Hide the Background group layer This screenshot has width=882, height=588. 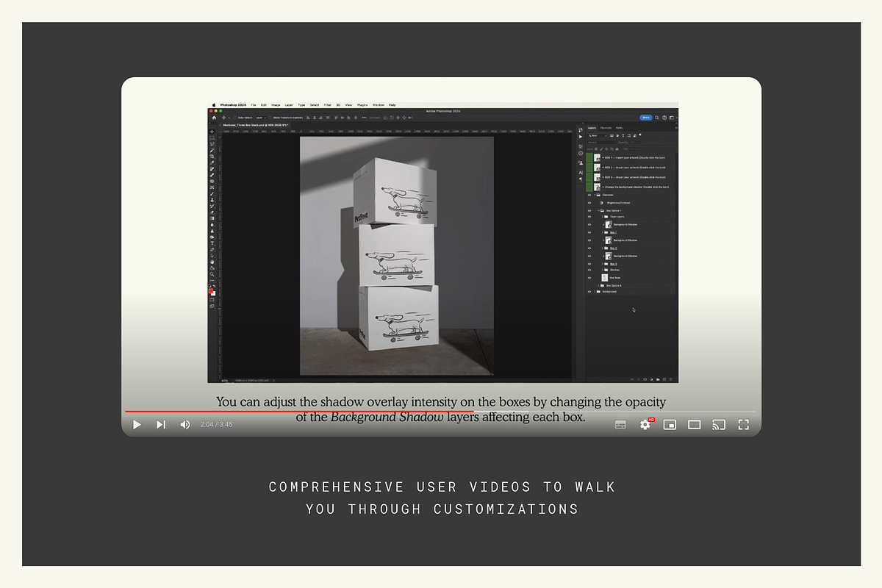(589, 291)
